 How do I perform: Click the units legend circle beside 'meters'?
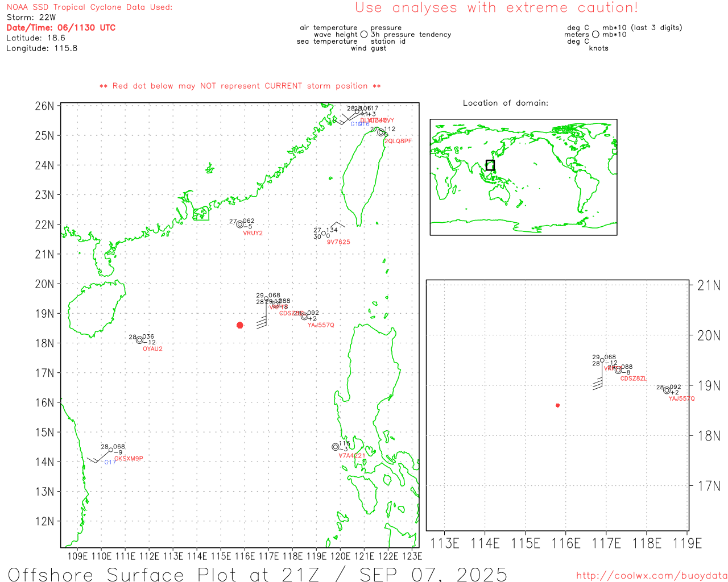595,35
